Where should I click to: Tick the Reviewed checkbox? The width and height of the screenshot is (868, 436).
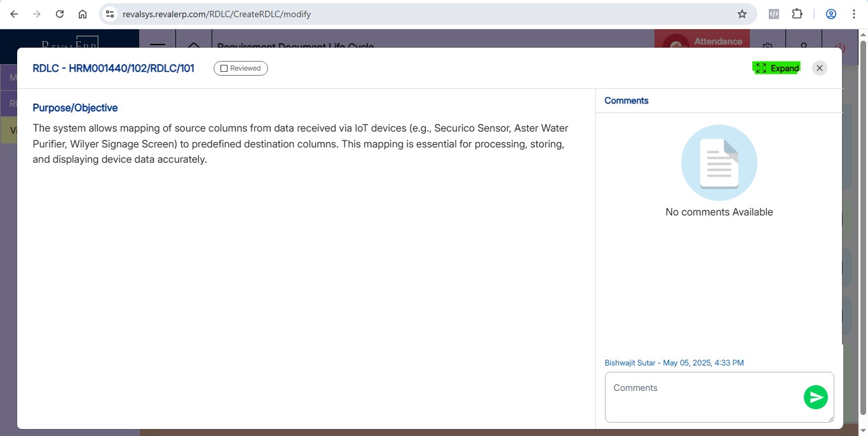click(224, 69)
